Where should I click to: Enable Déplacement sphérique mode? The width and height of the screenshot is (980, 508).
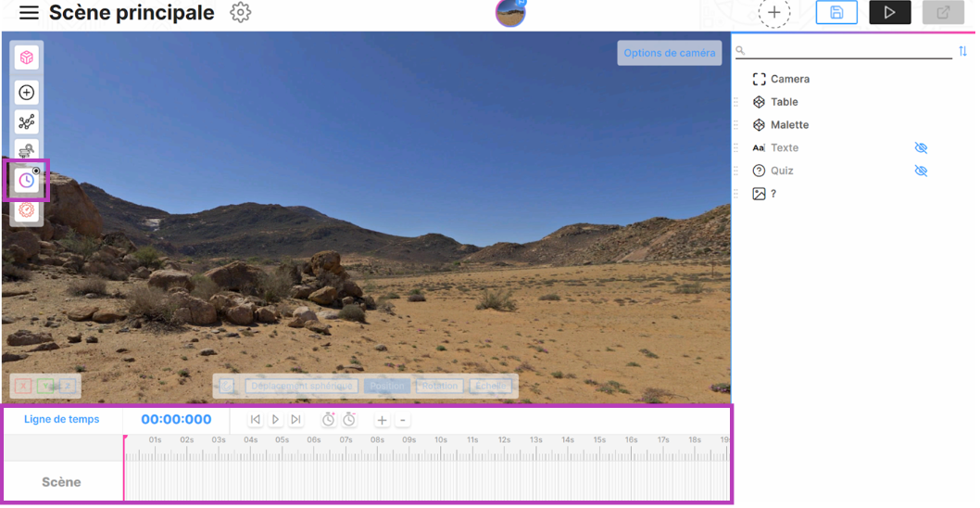point(302,386)
